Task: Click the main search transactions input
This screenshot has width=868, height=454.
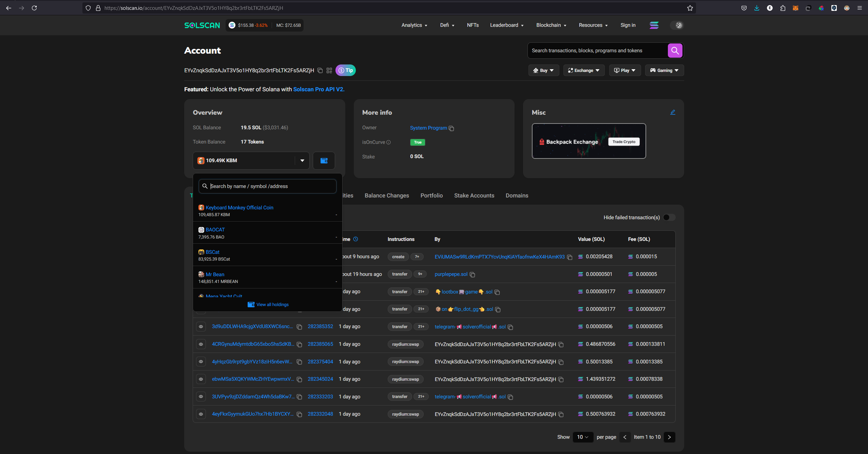Action: tap(597, 51)
